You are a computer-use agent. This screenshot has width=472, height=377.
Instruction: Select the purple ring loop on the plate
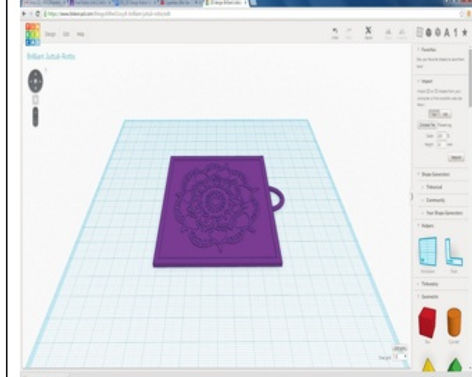coord(278,199)
